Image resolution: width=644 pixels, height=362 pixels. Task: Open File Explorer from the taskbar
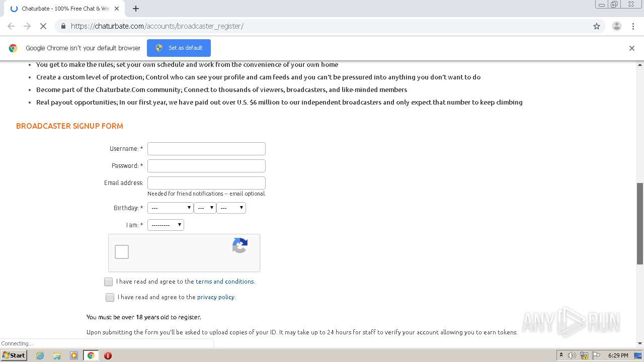click(x=57, y=355)
